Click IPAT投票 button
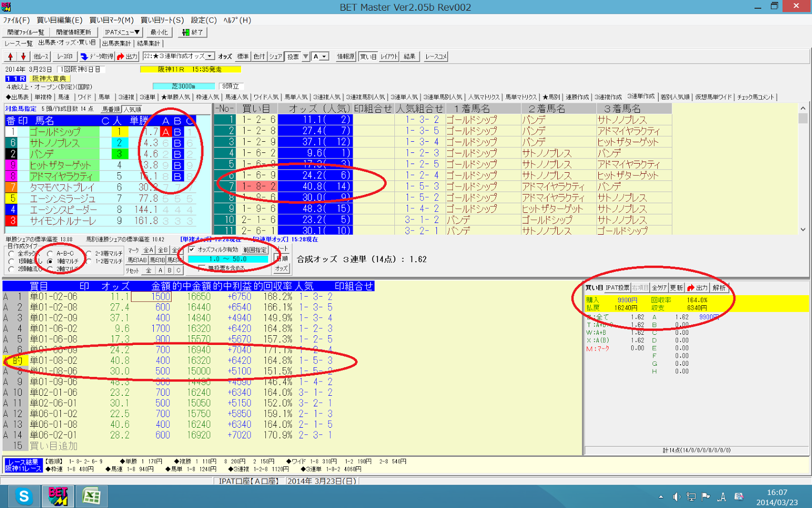The image size is (812, 508). click(618, 288)
